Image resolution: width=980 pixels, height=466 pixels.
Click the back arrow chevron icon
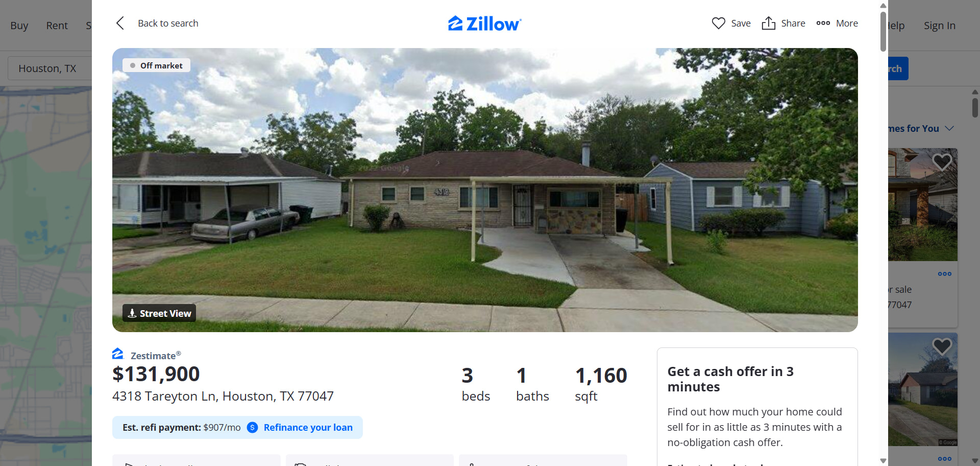click(x=120, y=23)
